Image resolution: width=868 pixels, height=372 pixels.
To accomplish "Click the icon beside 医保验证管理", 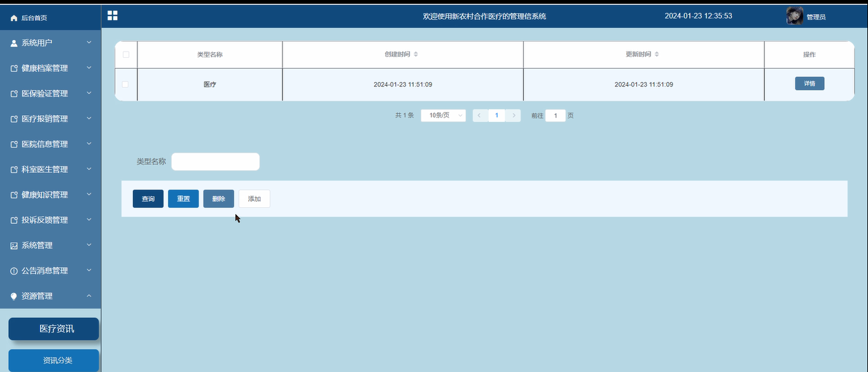I will tap(14, 93).
